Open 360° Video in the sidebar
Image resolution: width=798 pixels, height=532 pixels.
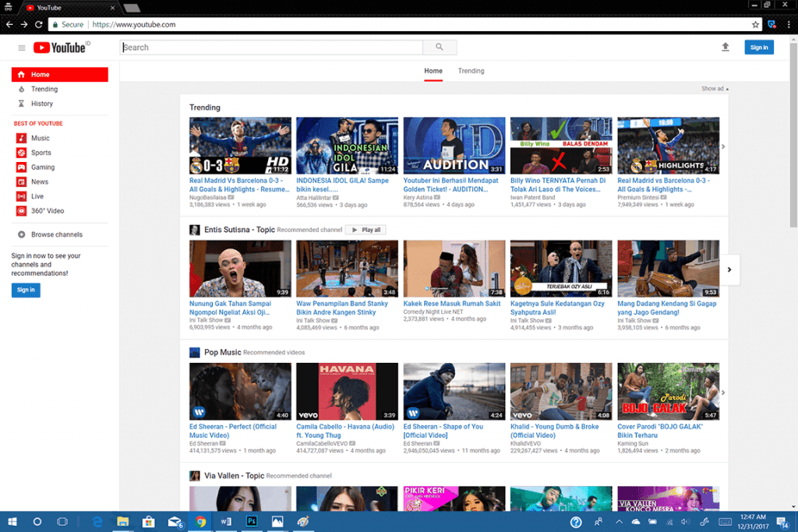47,211
